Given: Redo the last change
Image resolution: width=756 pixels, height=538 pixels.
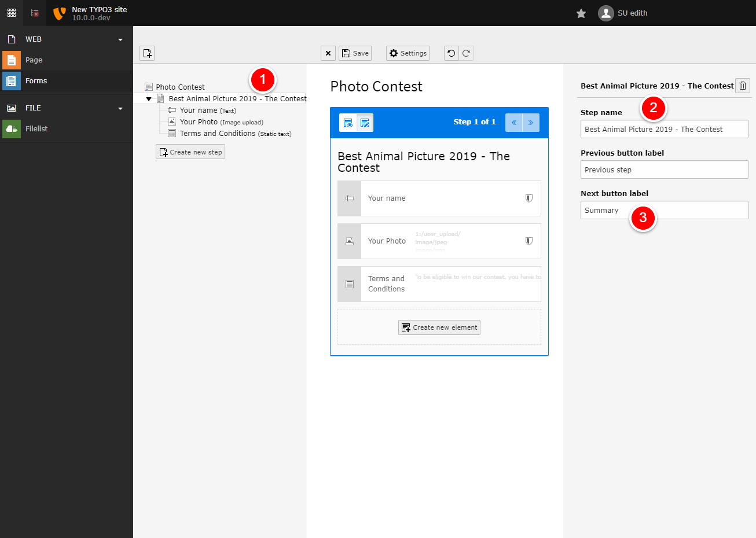Looking at the screenshot, I should pyautogui.click(x=465, y=53).
